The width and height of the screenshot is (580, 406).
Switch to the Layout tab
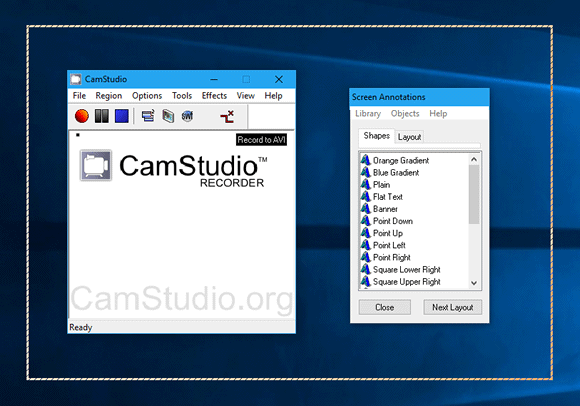pyautogui.click(x=409, y=137)
